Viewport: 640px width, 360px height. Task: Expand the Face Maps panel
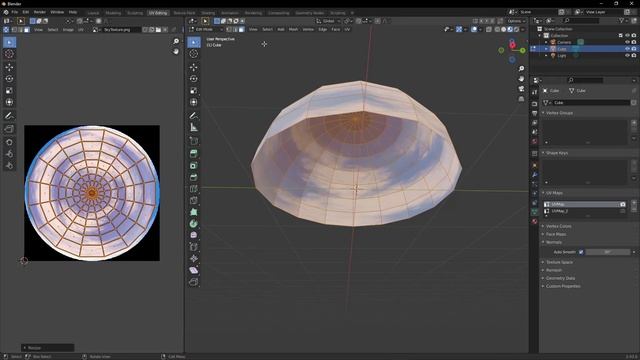click(556, 234)
